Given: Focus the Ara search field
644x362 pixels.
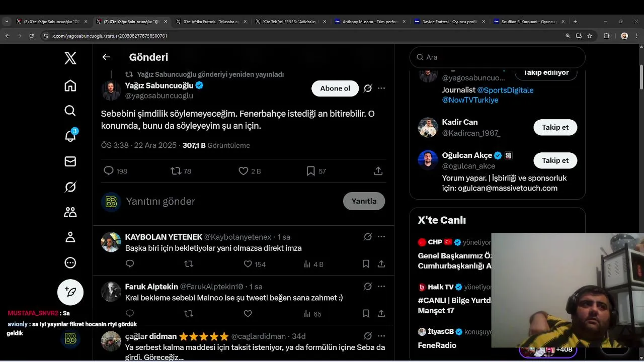Looking at the screenshot, I should (x=498, y=57).
